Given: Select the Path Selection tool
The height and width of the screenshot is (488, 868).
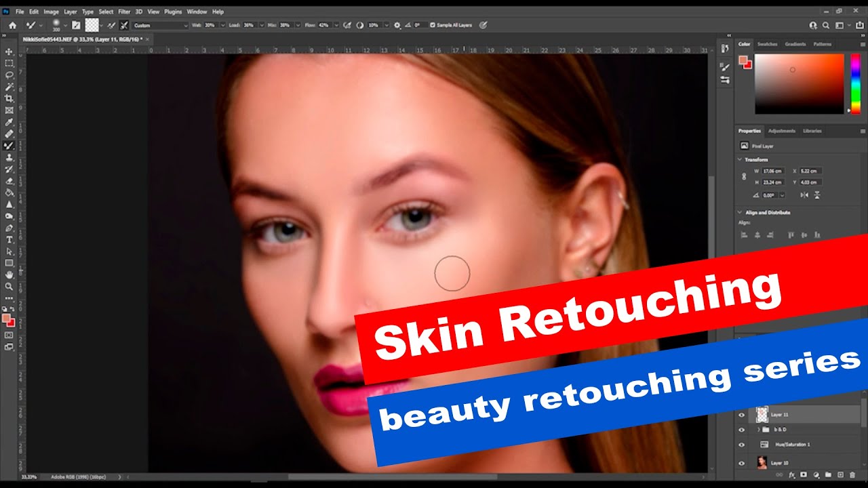Looking at the screenshot, I should tap(9, 251).
